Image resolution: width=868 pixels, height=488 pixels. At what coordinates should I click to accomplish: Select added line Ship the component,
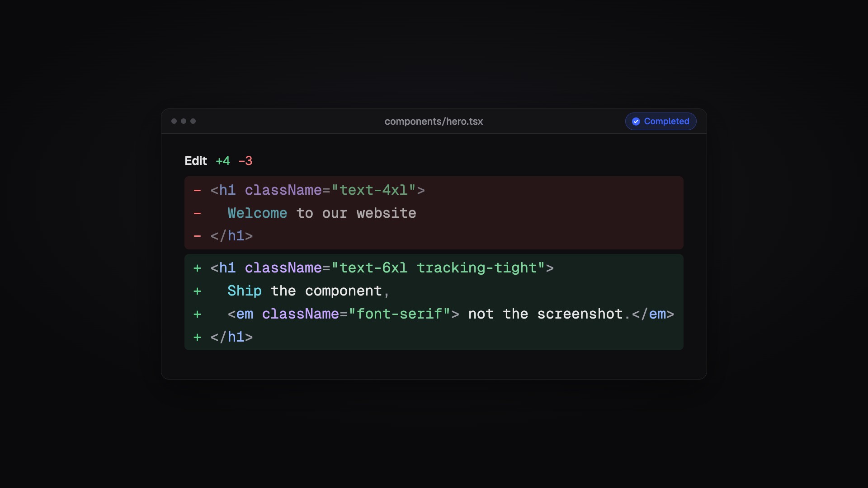pos(434,291)
